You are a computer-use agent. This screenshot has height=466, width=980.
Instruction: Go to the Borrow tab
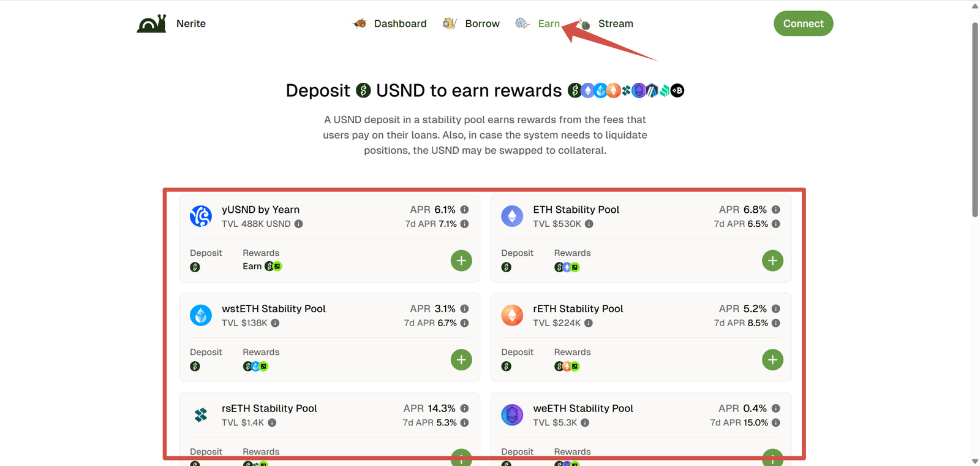471,23
